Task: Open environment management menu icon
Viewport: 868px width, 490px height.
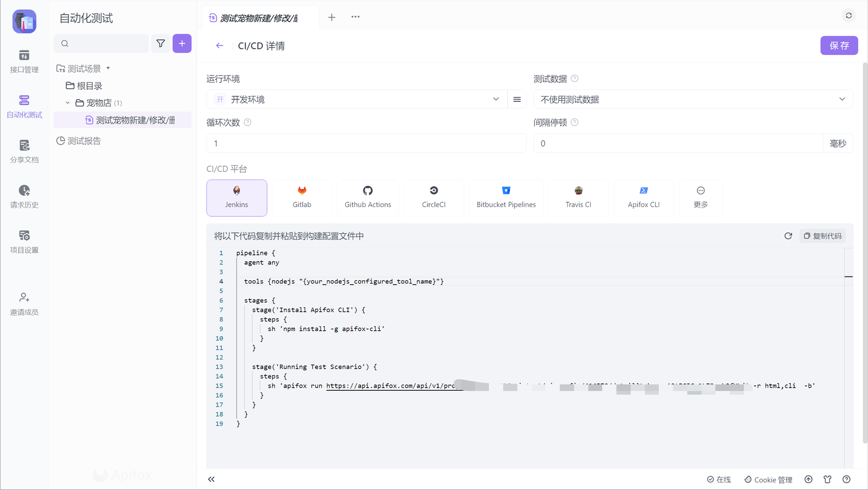Action: (x=517, y=99)
